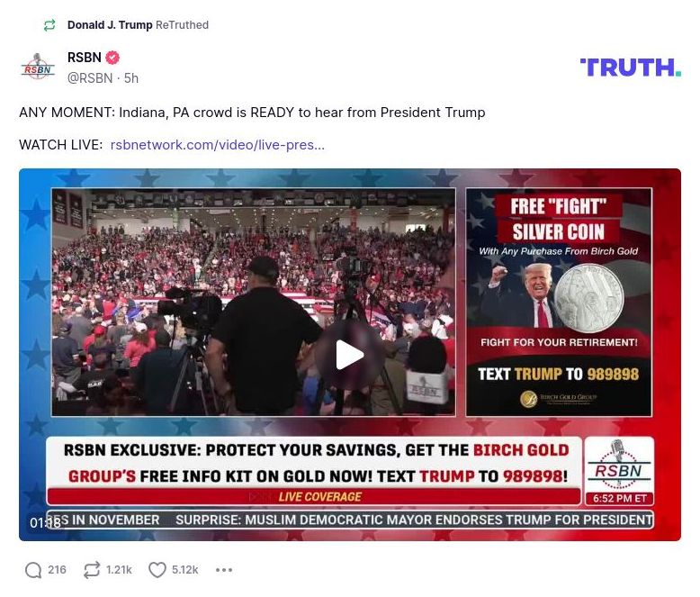Click the RSBN profile avatar
700x597 pixels.
[x=38, y=68]
